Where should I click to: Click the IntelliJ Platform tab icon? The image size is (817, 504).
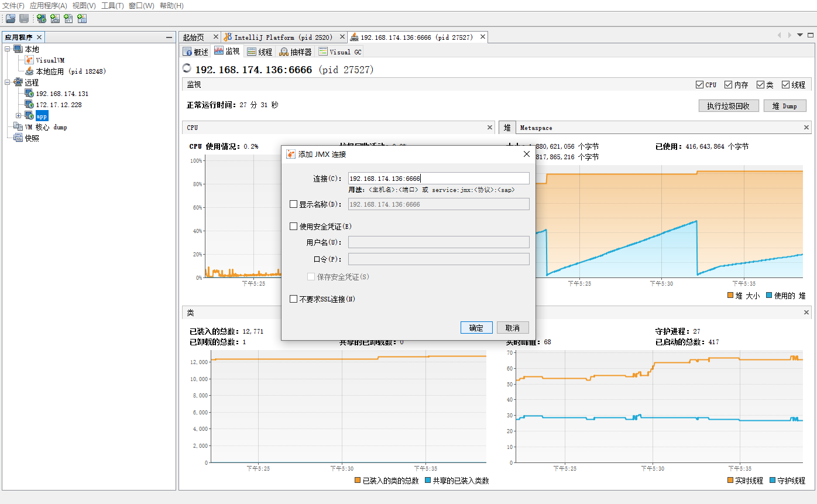point(228,37)
